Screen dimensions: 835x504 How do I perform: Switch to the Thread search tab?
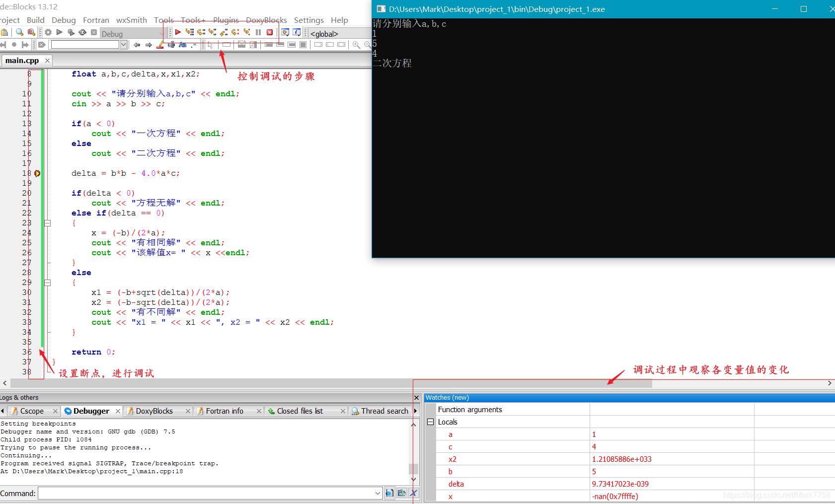pyautogui.click(x=385, y=411)
